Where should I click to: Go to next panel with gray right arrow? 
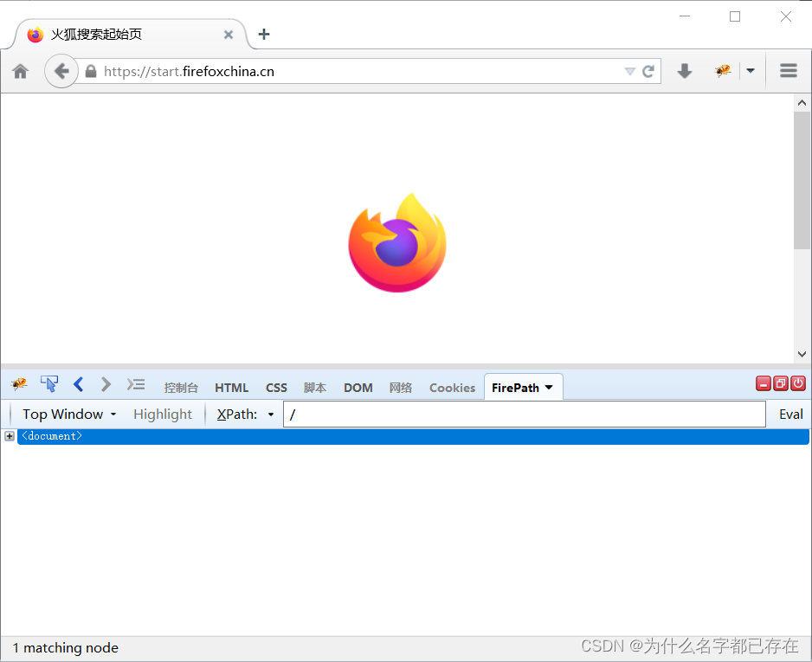tap(106, 384)
